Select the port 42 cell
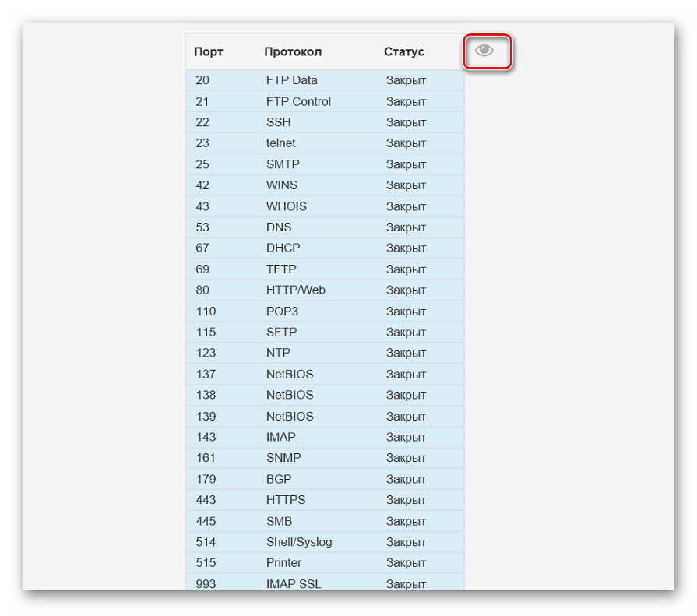The image size is (697, 616). (x=202, y=185)
